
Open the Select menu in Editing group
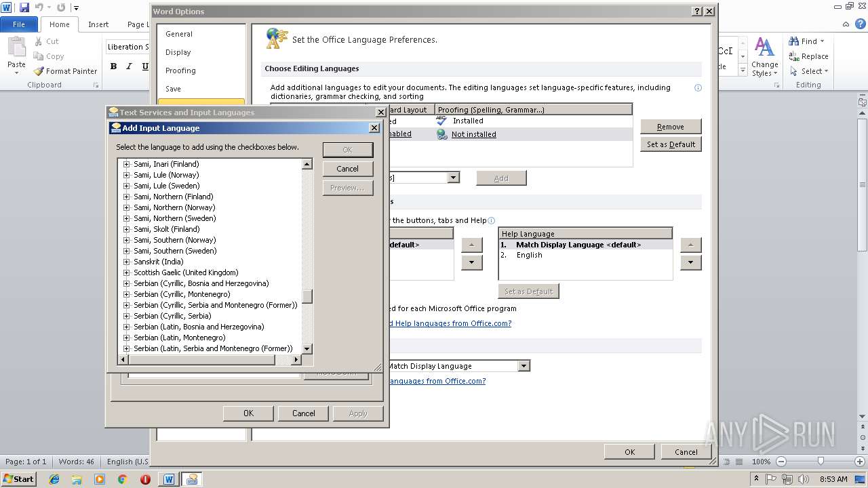tap(808, 71)
